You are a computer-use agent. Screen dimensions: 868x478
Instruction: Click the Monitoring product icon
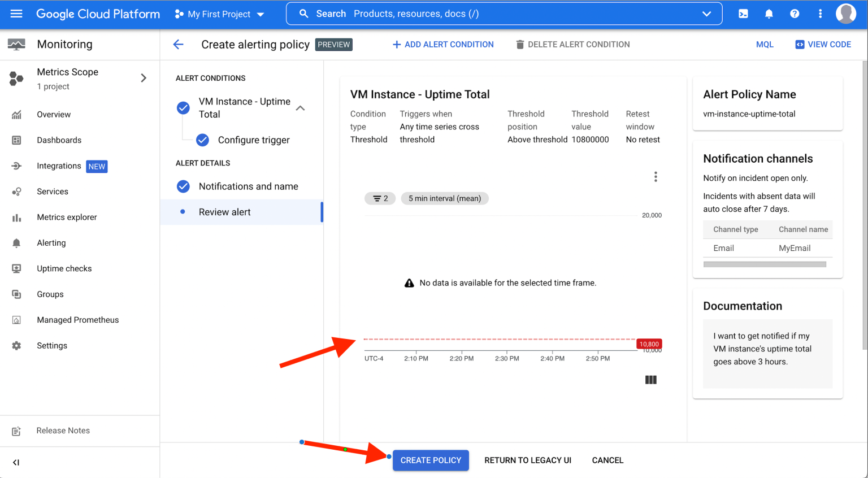coord(16,44)
